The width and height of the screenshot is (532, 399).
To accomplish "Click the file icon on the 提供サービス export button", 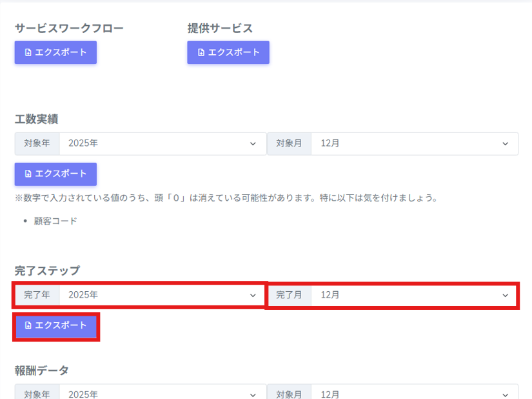I will pyautogui.click(x=201, y=53).
